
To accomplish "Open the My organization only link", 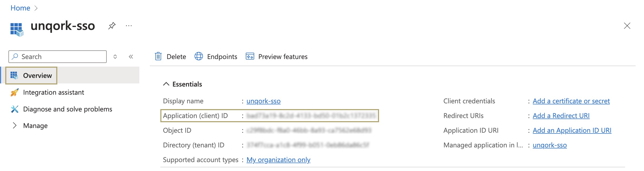I will 278,160.
